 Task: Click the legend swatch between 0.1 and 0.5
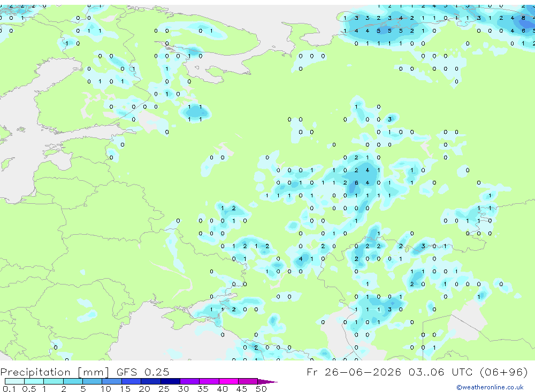14,381
